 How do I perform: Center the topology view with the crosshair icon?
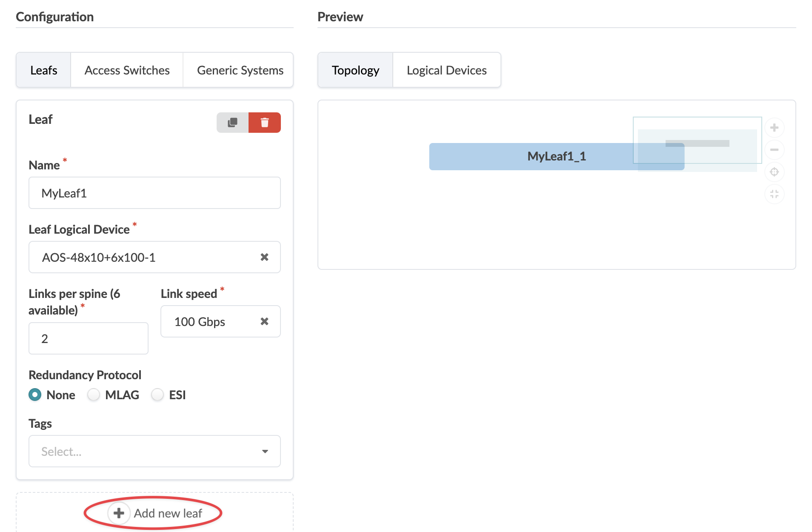point(774,172)
